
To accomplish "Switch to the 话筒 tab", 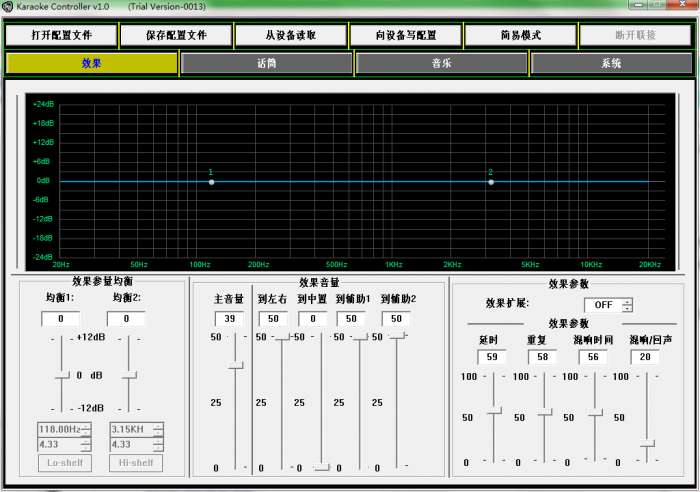I will coord(267,63).
